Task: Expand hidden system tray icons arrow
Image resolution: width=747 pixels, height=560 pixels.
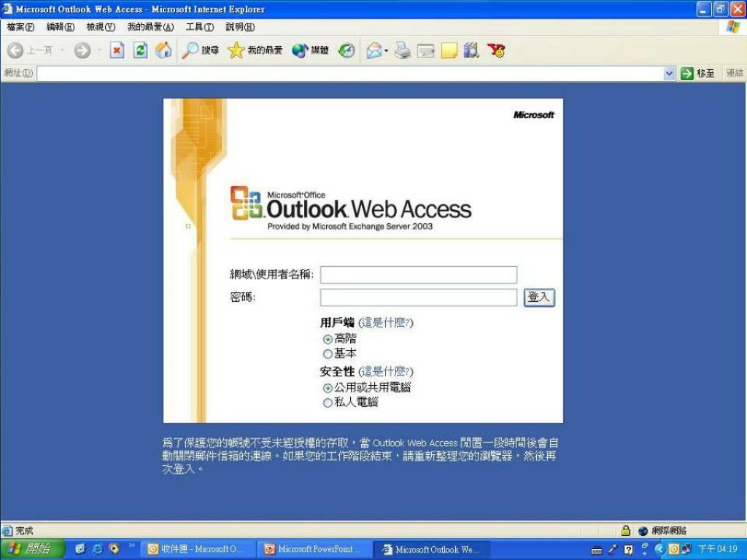Action: (x=659, y=549)
